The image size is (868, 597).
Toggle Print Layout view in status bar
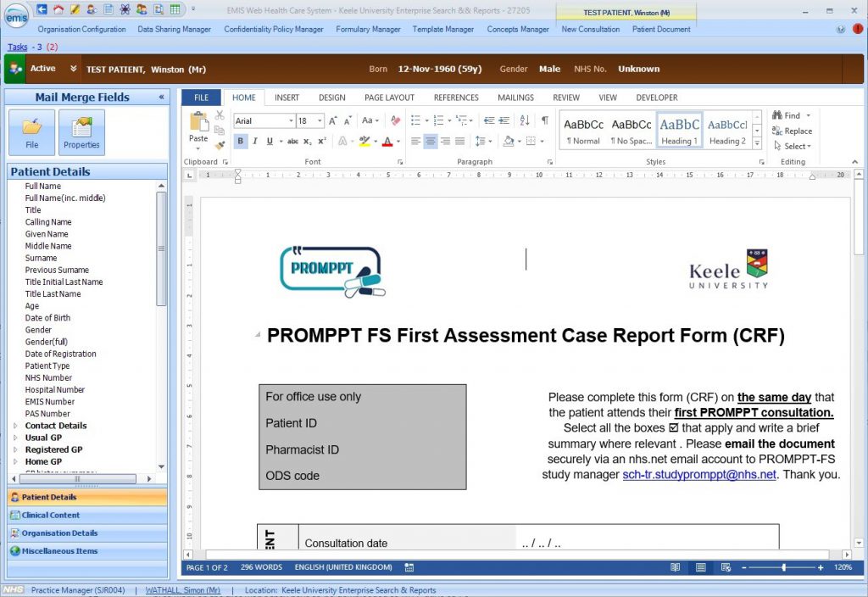coord(700,567)
